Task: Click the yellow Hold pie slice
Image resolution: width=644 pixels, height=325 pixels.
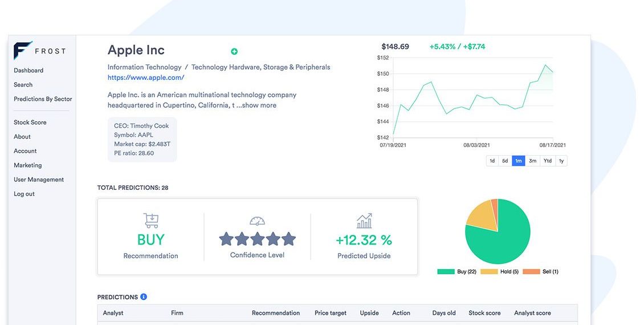Action: pos(482,216)
